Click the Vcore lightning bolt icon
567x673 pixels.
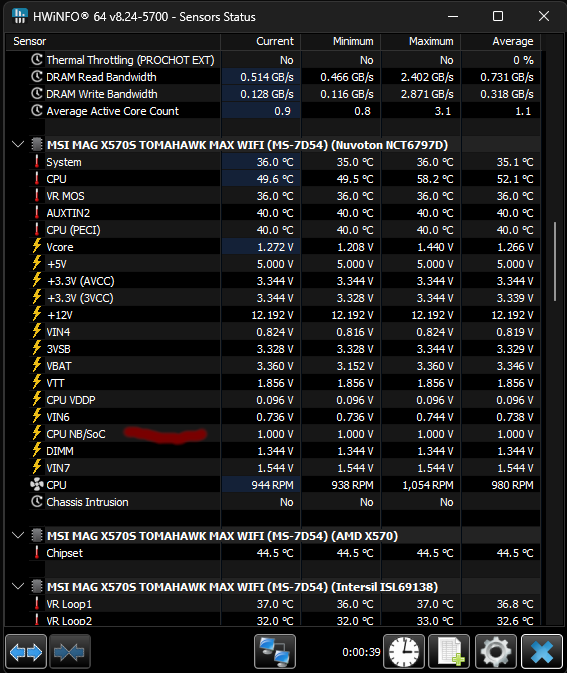tap(37, 247)
